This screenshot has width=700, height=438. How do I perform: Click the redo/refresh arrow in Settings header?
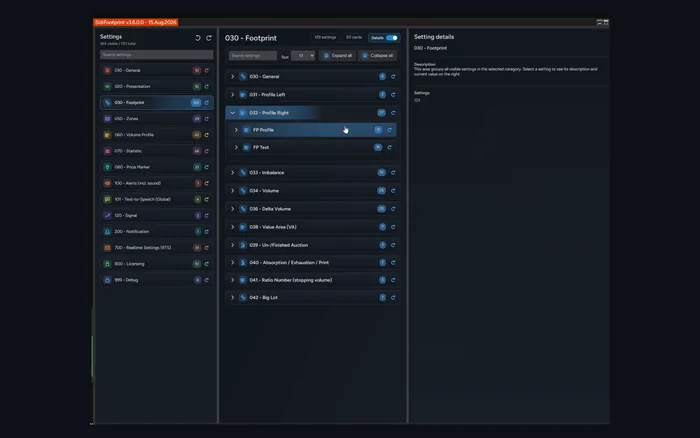tap(208, 38)
